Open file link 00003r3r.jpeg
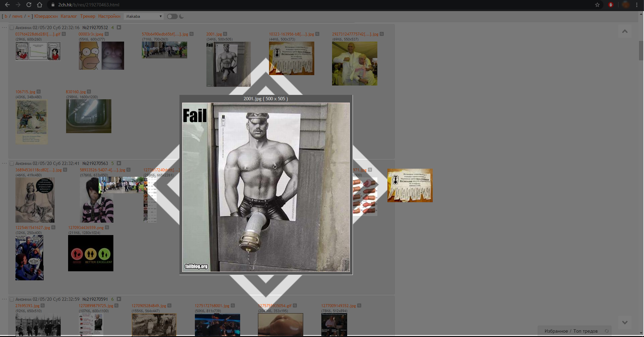644x337 pixels. coord(91,34)
